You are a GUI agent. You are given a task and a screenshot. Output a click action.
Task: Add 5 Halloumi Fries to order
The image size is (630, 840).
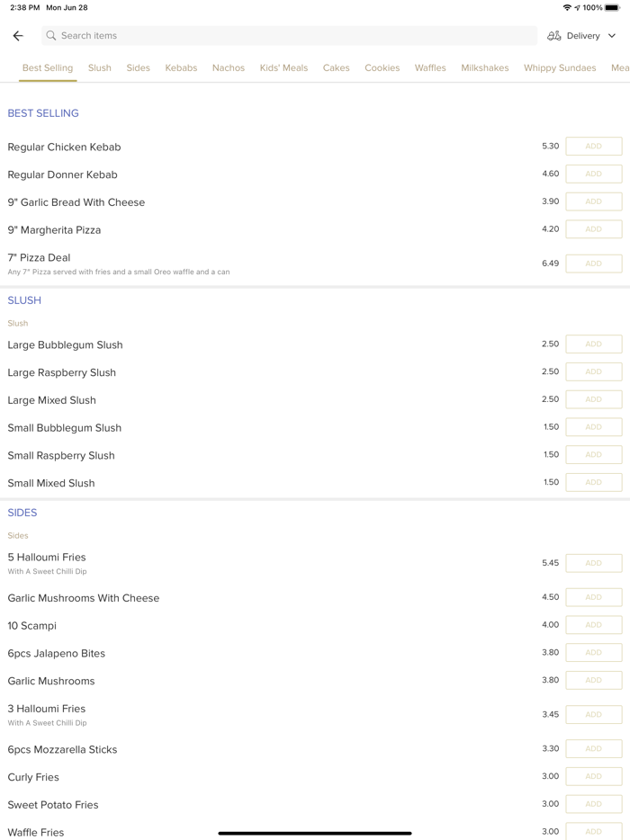point(593,563)
